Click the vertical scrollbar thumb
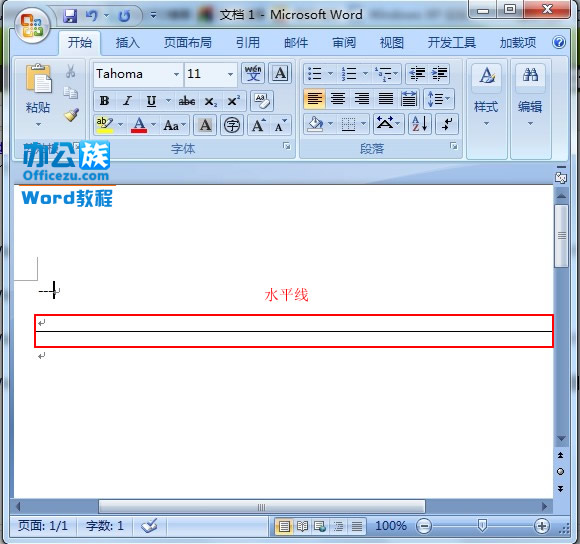Image resolution: width=580 pixels, height=544 pixels. 562,235
